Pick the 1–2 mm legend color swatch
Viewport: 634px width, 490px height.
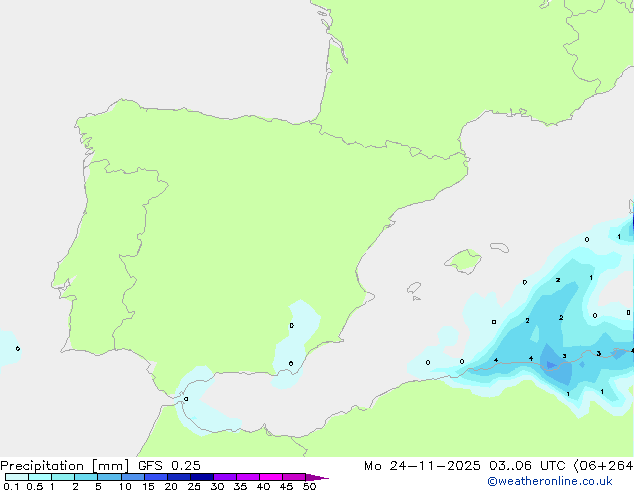point(63,477)
